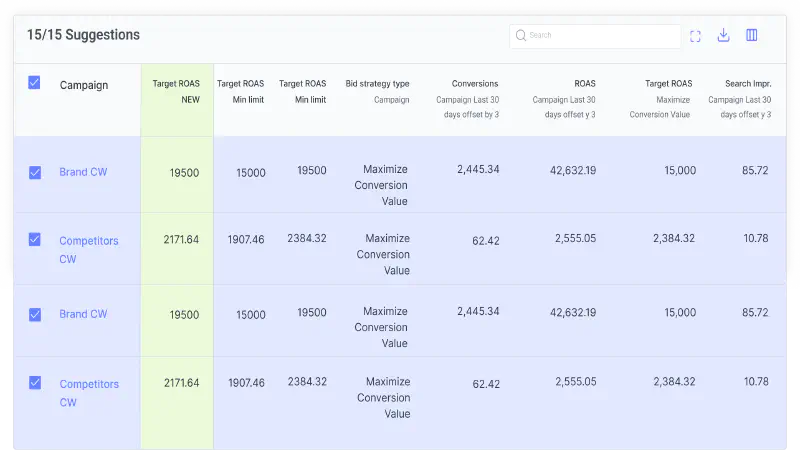Select the 15,000 Target ROAS in second Brand CW row
This screenshot has height=450, width=800.
click(x=680, y=312)
